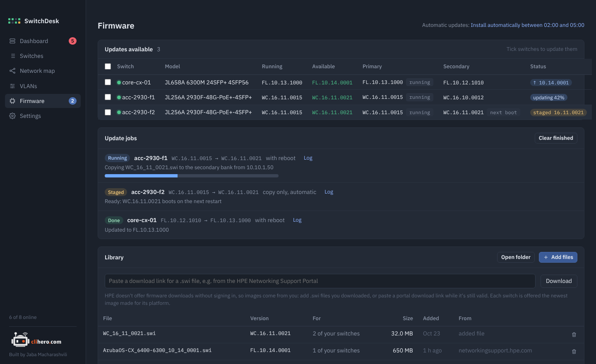The width and height of the screenshot is (596, 364).
Task: Click the acc-2930-f1 copy progress bar
Action: point(192,176)
